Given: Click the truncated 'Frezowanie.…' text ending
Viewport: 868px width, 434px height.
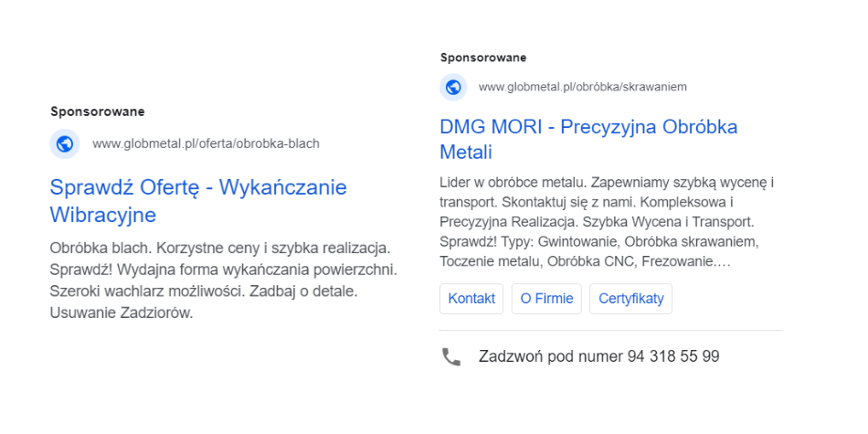Looking at the screenshot, I should (x=687, y=262).
